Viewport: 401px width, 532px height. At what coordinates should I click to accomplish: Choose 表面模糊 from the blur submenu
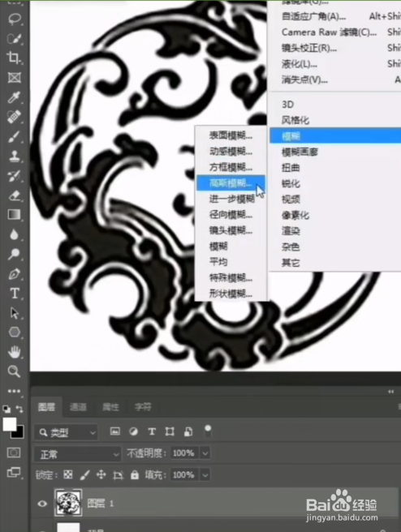click(231, 135)
